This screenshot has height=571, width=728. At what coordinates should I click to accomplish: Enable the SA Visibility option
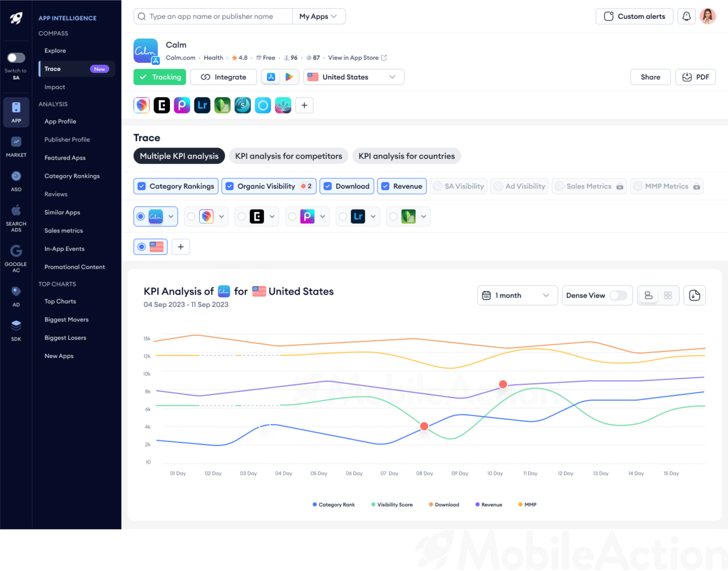459,186
